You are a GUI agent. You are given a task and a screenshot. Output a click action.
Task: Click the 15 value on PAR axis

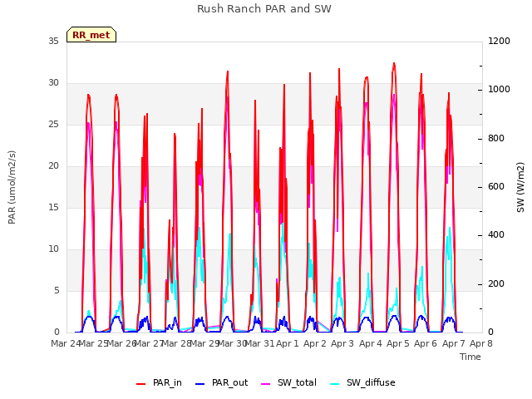tap(53, 208)
